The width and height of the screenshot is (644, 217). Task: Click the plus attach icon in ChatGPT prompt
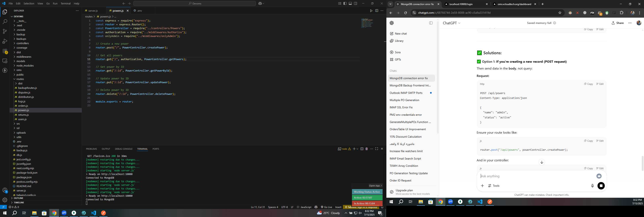(482, 186)
